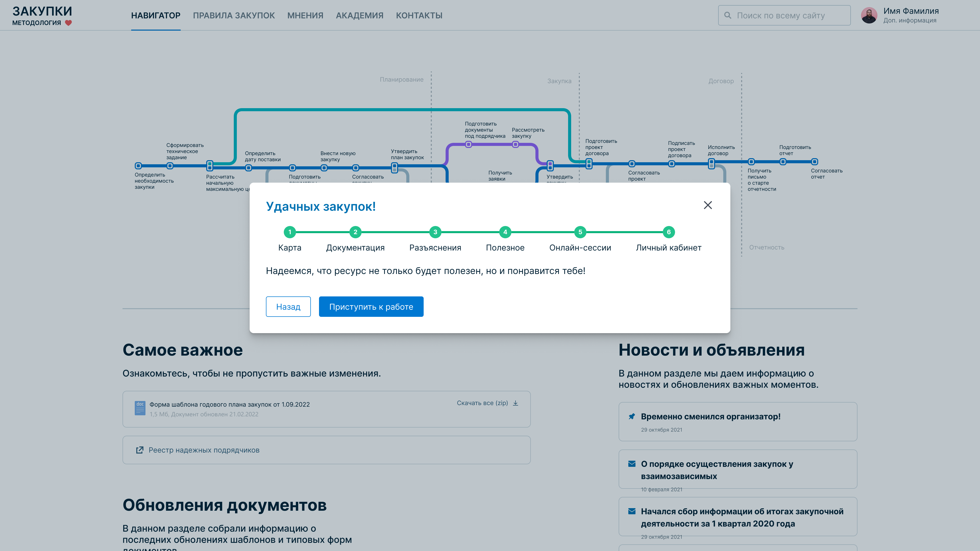Viewport: 980px width, 551px height.
Task: Click Приступить к работе button
Action: point(371,306)
